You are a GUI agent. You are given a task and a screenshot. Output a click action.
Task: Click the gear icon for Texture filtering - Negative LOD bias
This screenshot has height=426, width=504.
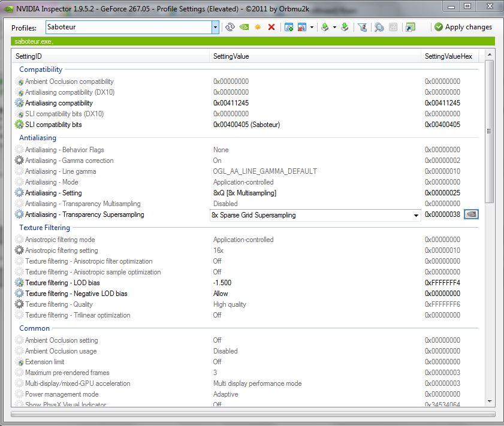point(19,294)
